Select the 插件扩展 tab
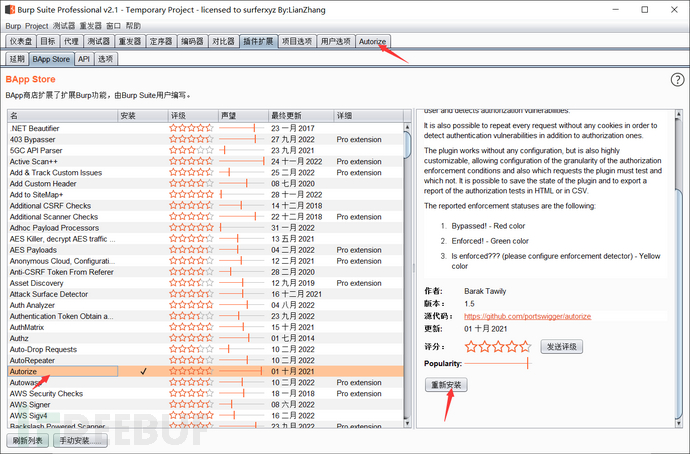Screen dimensions: 690x454 [258, 41]
